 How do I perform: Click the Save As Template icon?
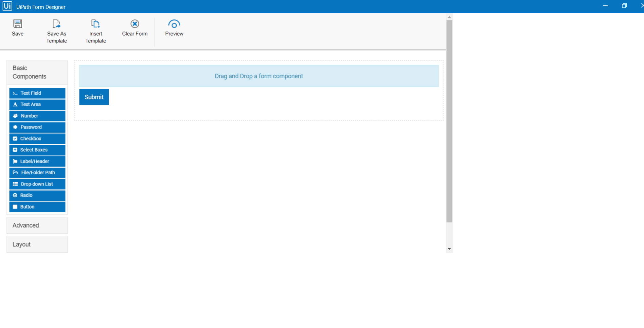(56, 24)
